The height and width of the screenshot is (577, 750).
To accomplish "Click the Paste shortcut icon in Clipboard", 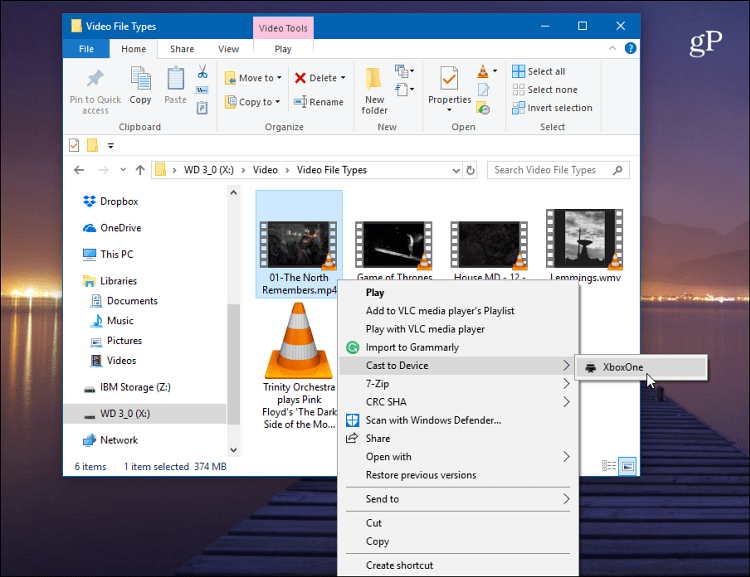I will point(202,108).
